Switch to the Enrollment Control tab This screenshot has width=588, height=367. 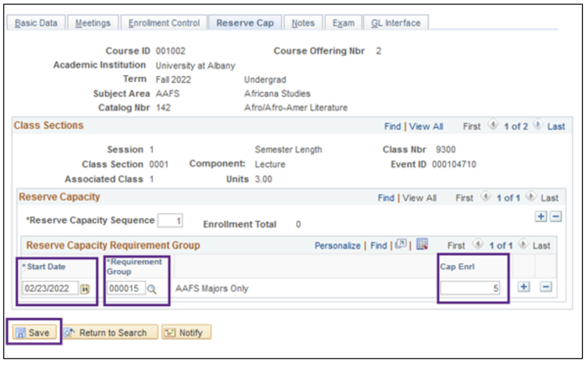click(x=164, y=23)
